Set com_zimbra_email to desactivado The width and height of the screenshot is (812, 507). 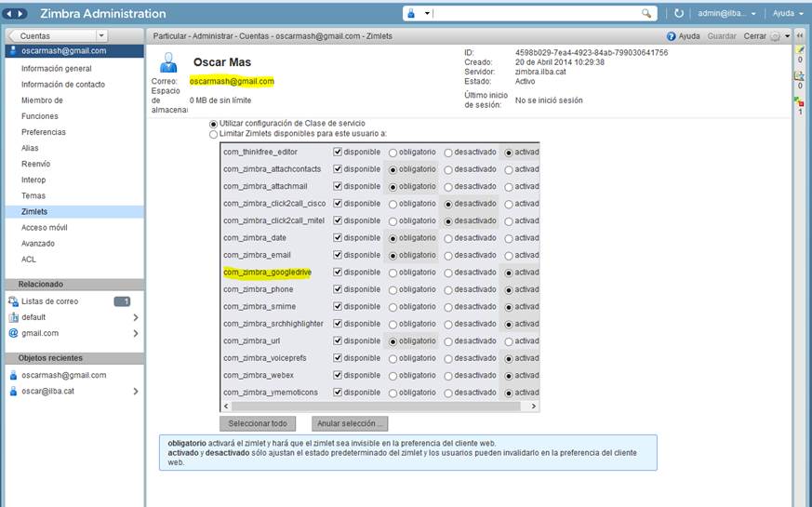pos(448,256)
